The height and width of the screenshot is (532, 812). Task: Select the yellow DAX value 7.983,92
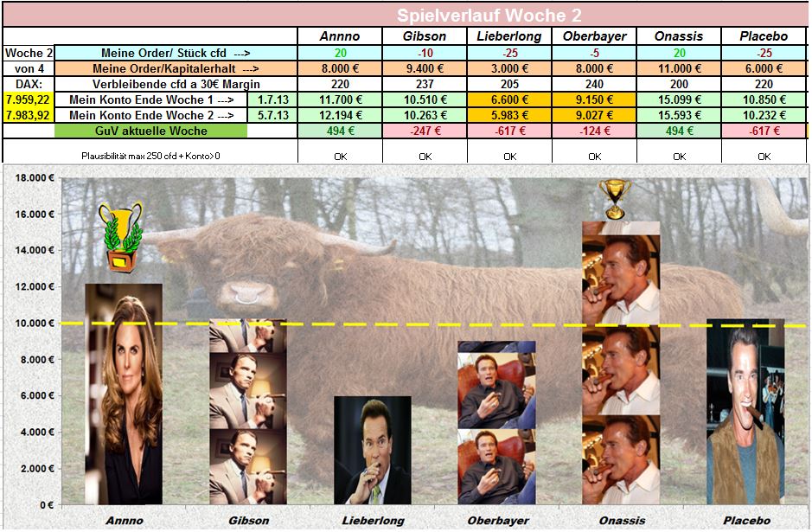[29, 115]
